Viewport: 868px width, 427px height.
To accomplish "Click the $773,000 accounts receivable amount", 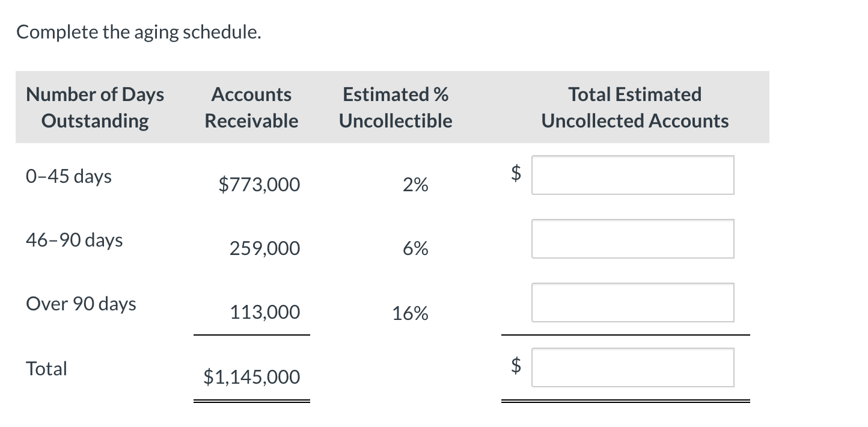I will (259, 185).
